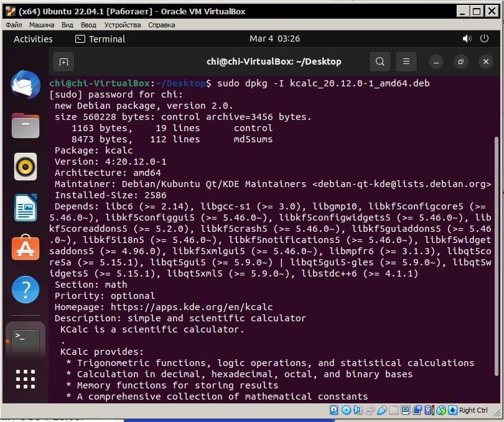Image resolution: width=504 pixels, height=422 pixels.
Task: Open LibreOffice Writer from the dock
Action: (26, 208)
